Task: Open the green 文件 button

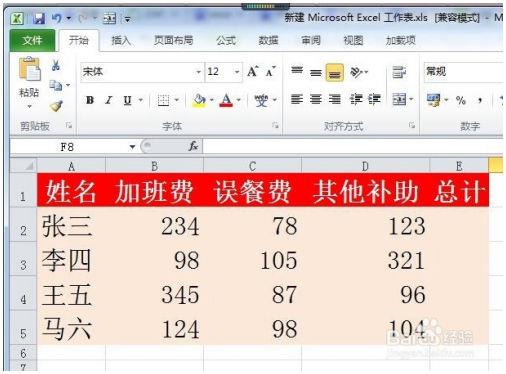Action: tap(32, 40)
